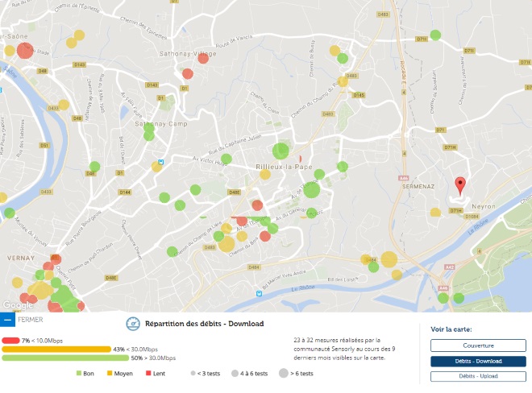Screen dimensions: 532x393
Task: Click the small grey '< 3 tests' circle
Action: [193, 374]
